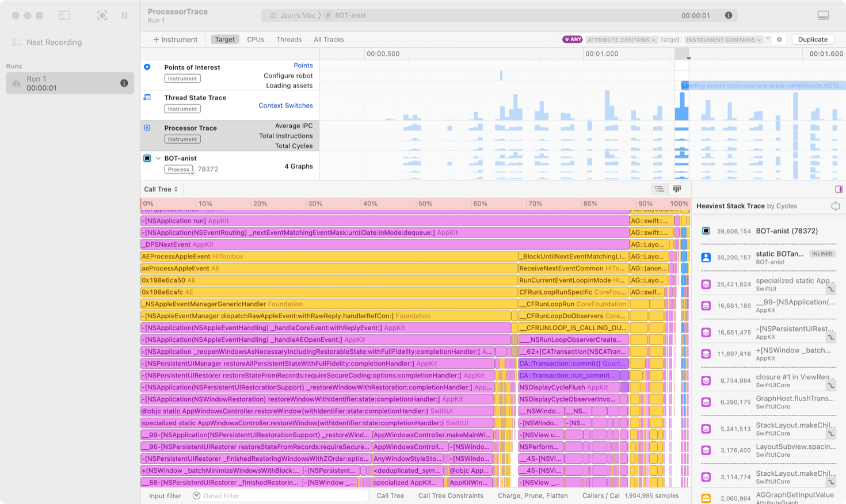The width and height of the screenshot is (846, 504).
Task: Toggle the Processor Trace track checkbox
Action: (x=146, y=128)
